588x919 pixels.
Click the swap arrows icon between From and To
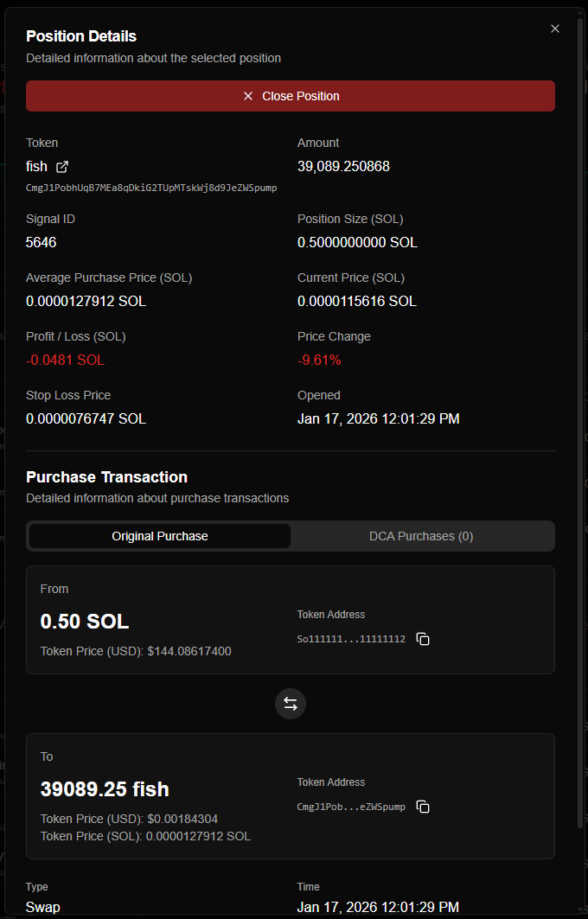290,704
